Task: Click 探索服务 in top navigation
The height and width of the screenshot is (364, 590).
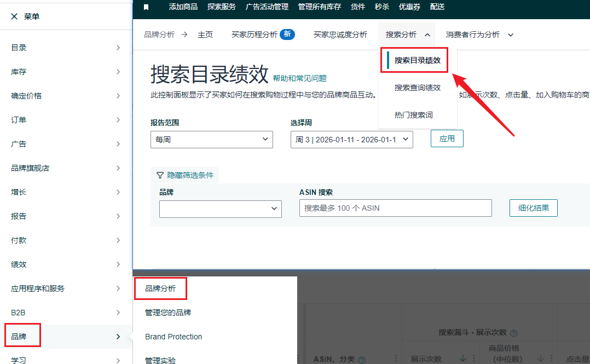Action: click(221, 7)
